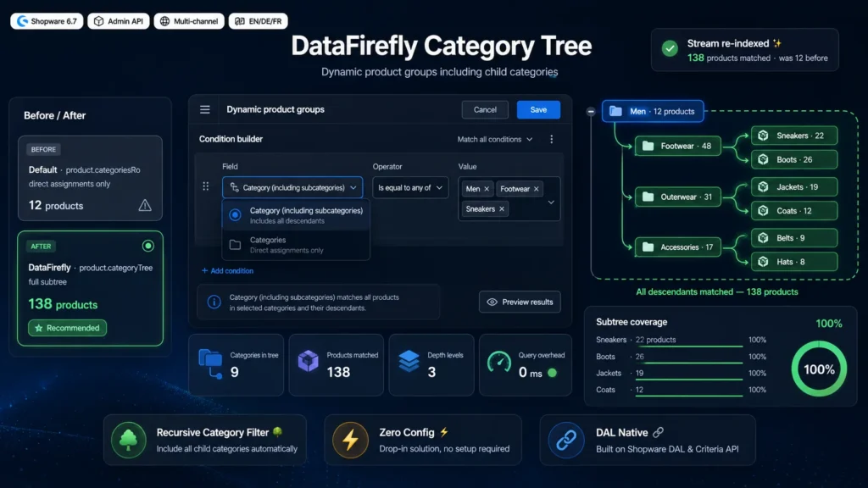The height and width of the screenshot is (488, 868).
Task: Open the Match all conditions dropdown
Action: click(495, 140)
